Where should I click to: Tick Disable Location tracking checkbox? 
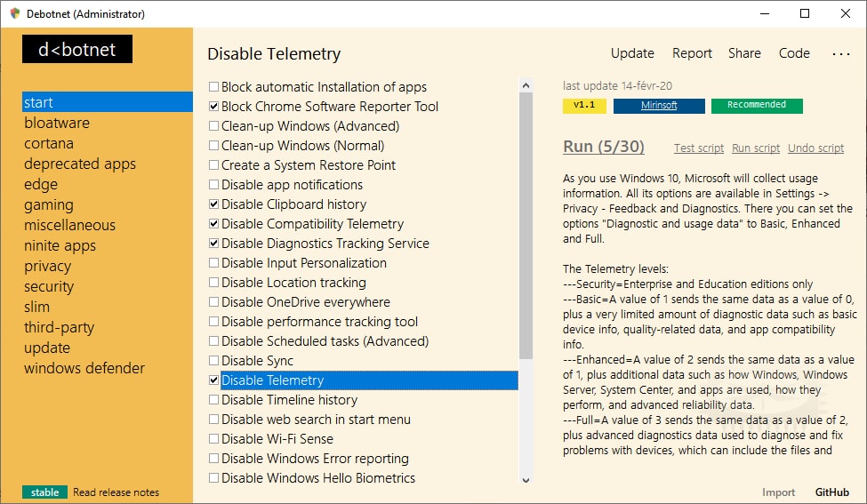213,283
